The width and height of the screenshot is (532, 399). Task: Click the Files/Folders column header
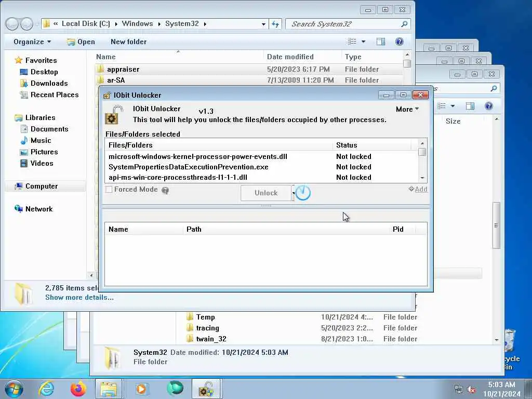click(x=219, y=145)
